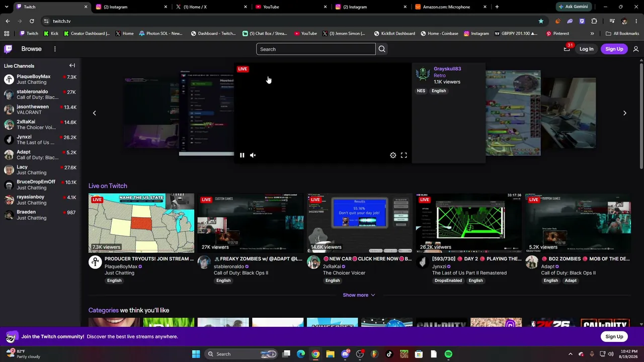This screenshot has width=644, height=362.
Task: Open stableronaldo channel in sidebar
Action: (40, 95)
